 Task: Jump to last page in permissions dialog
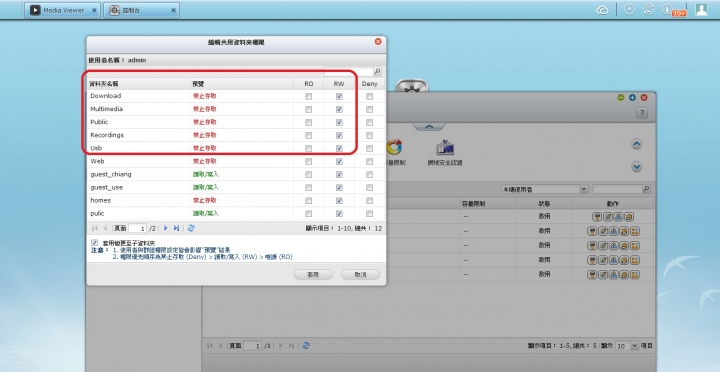click(x=176, y=228)
